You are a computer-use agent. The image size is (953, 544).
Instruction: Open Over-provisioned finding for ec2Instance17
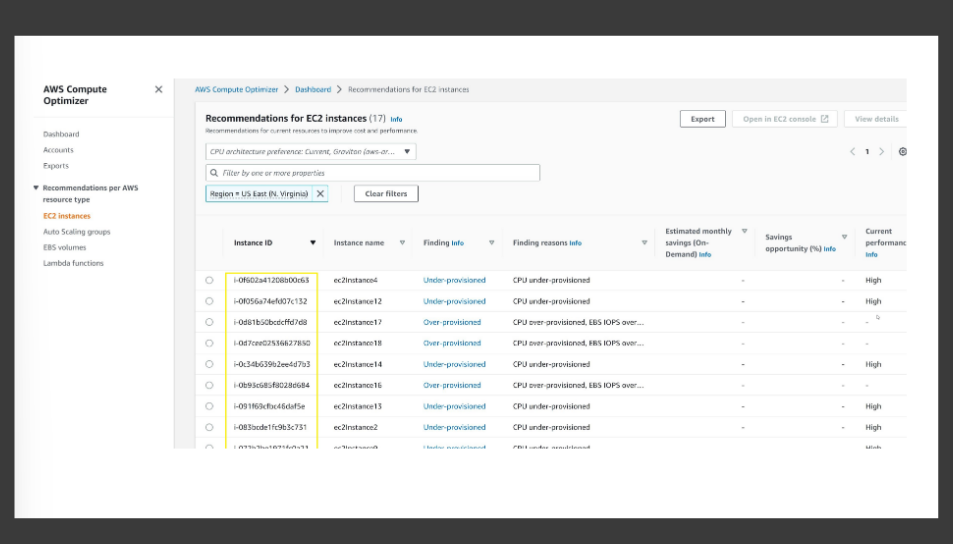[x=452, y=322]
